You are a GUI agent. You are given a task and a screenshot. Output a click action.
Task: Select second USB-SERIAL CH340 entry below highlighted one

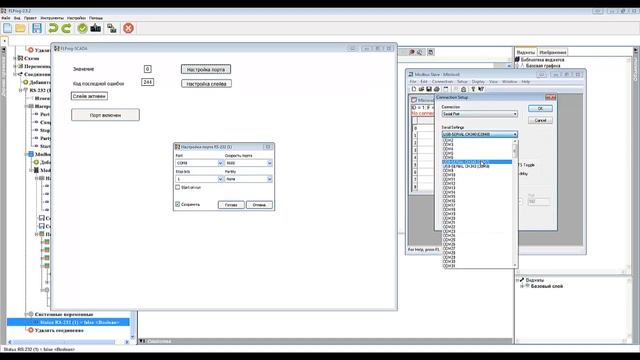[477, 166]
